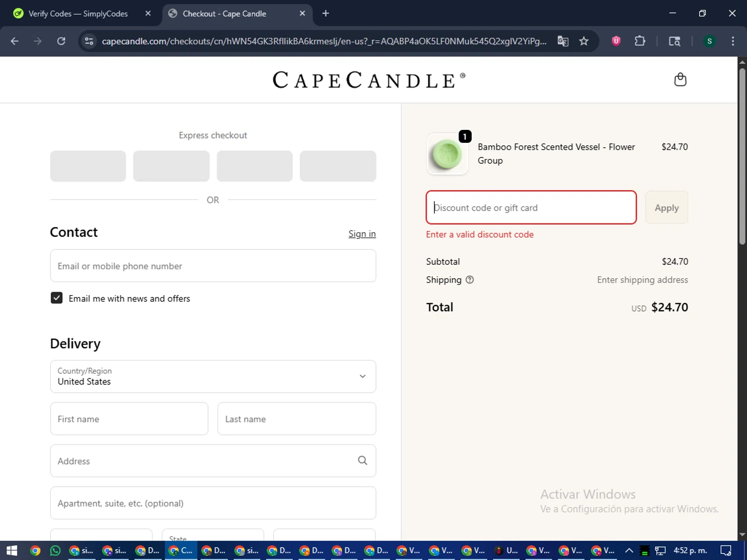Image resolution: width=747 pixels, height=560 pixels.
Task: Open the Extensions puzzle icon
Action: tap(640, 41)
